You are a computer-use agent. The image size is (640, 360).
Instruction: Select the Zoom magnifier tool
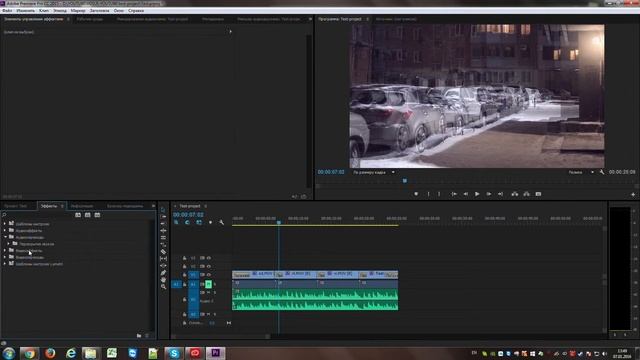(163, 287)
